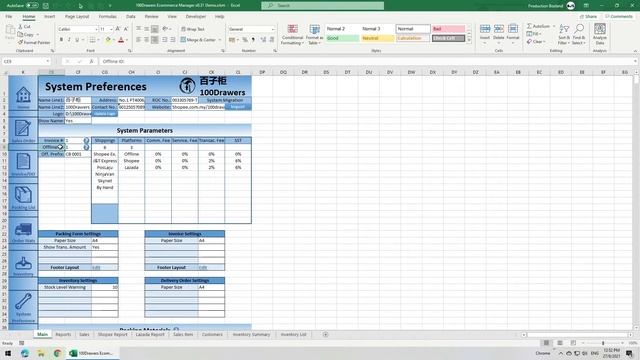This screenshot has width=640, height=360.
Task: Open the Home sidebar icon in the sheet
Action: click(x=23, y=95)
